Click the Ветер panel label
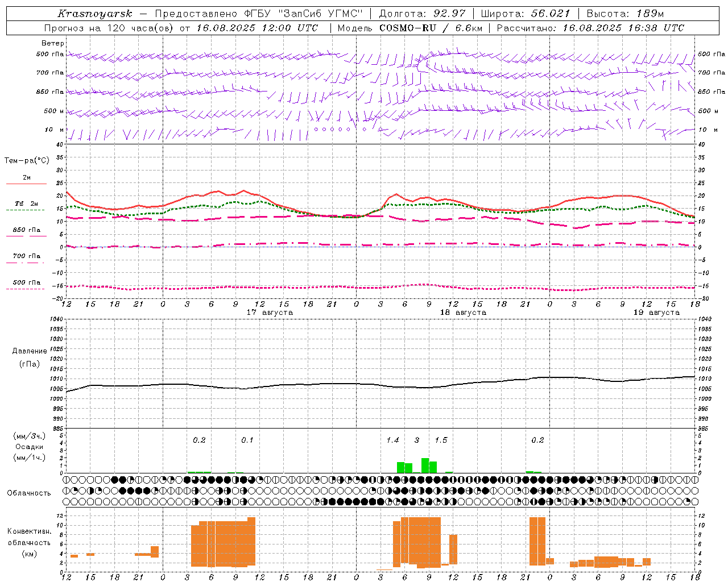This screenshot has width=728, height=582. pyautogui.click(x=53, y=43)
